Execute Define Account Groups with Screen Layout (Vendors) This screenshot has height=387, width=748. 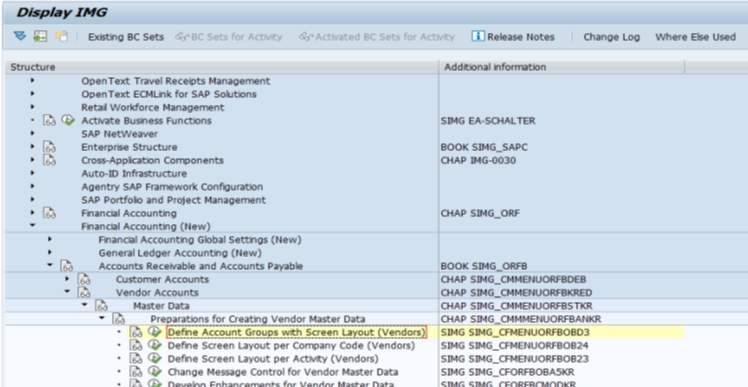click(x=154, y=332)
